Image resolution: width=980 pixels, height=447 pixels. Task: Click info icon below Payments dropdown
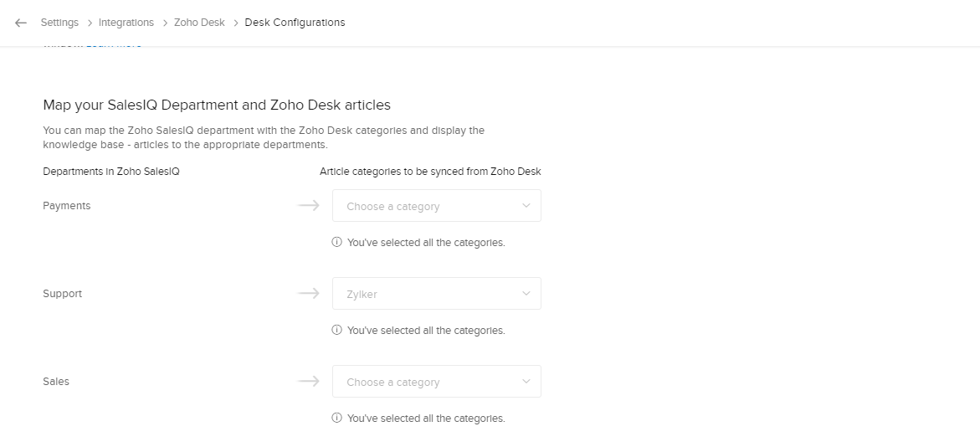click(x=337, y=243)
